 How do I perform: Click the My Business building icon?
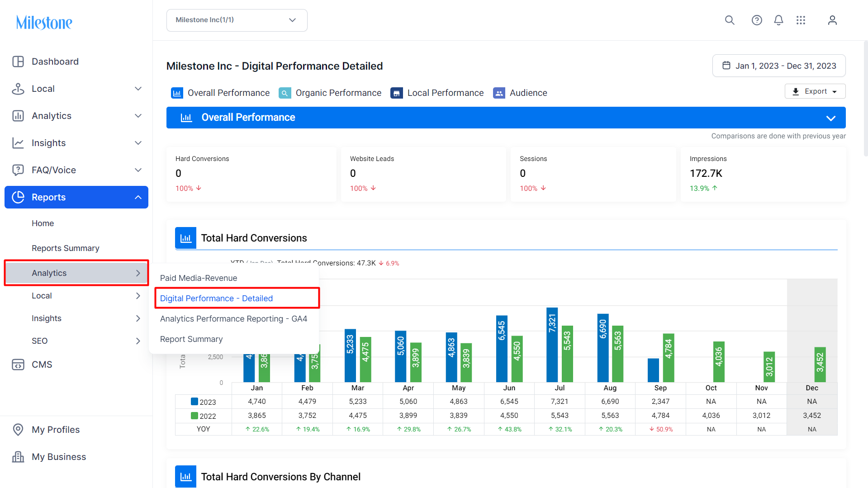[18, 457]
